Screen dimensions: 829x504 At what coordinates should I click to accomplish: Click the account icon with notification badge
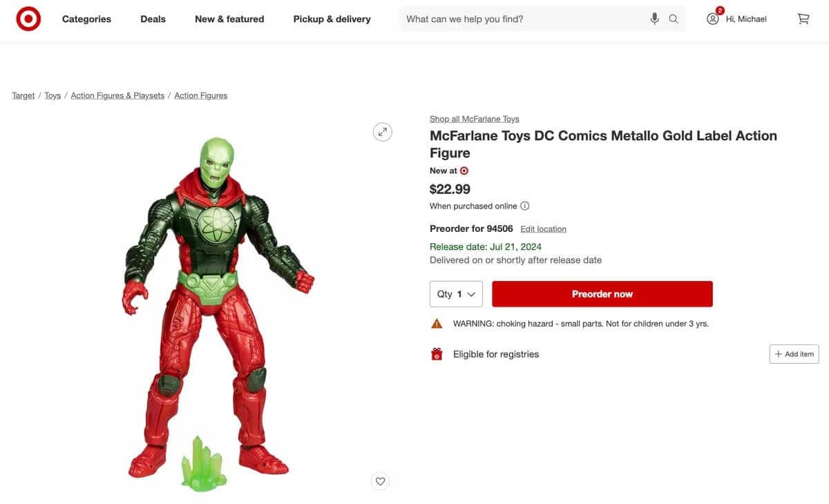(712, 19)
